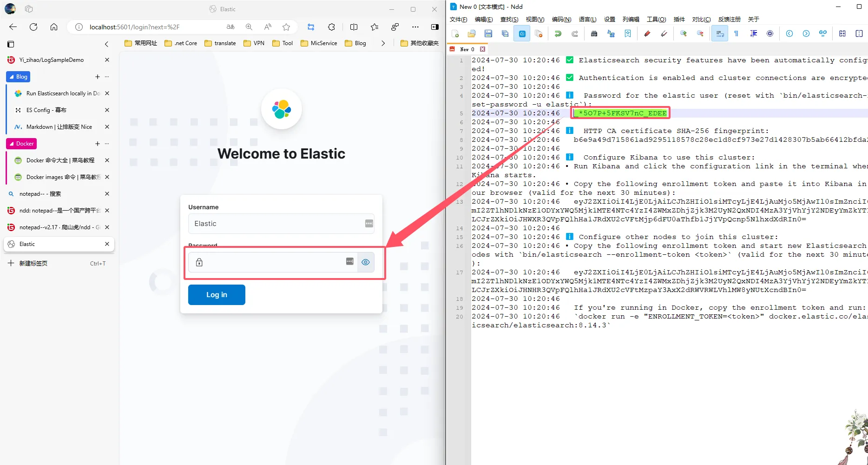Zoom out on text in Ndd editor
The image size is (868, 465).
pyautogui.click(x=700, y=33)
